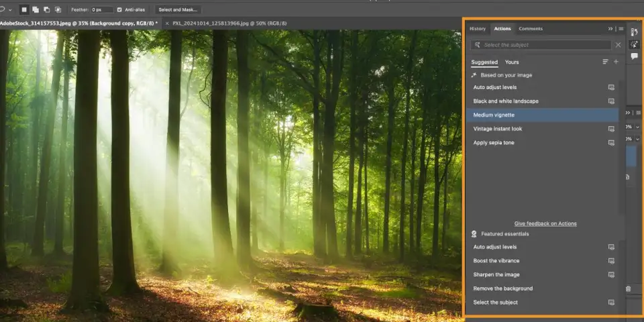Viewport: 644px width, 322px height.
Task: Toggle the Anti-alias checkbox
Action: click(x=119, y=9)
